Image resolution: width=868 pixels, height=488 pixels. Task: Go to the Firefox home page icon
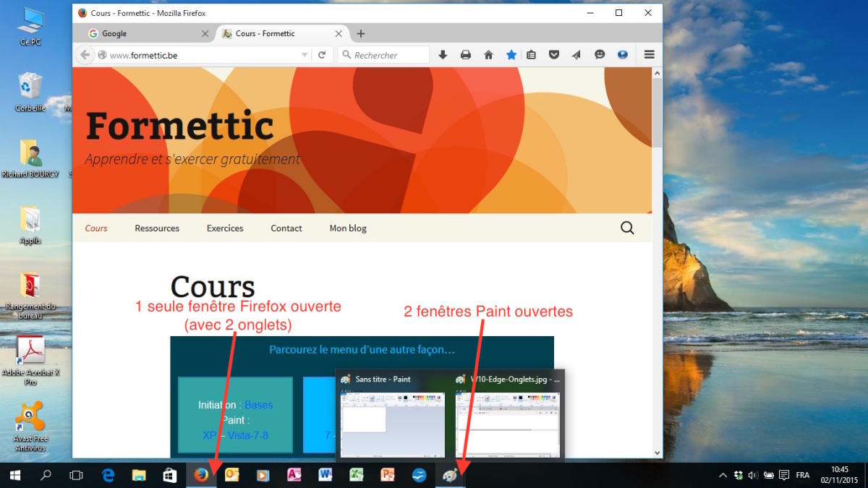coord(488,55)
